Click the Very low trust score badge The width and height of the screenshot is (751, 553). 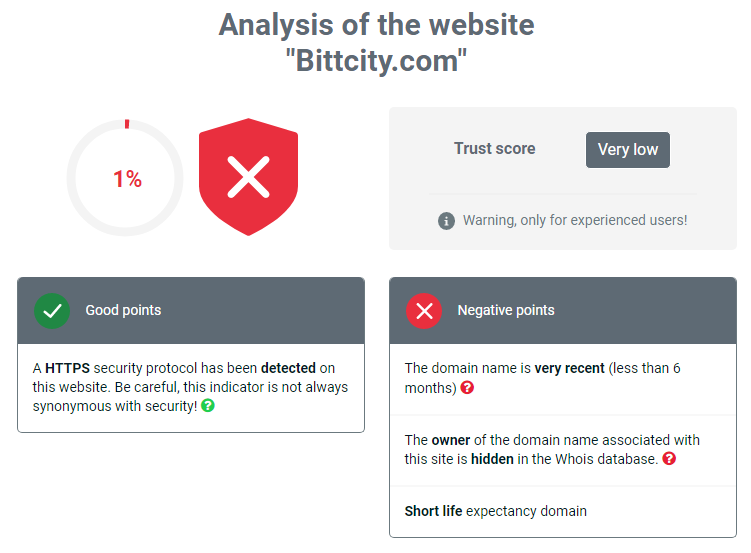pos(627,150)
